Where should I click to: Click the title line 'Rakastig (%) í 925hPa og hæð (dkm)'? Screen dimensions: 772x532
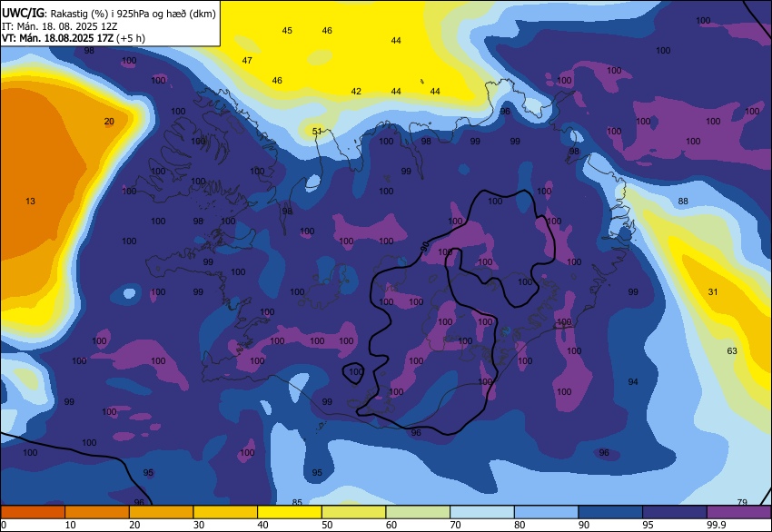133,14
